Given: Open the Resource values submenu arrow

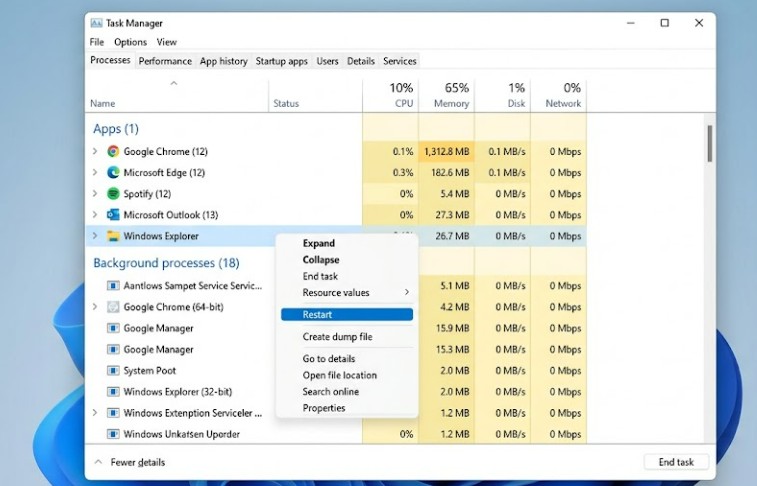Looking at the screenshot, I should click(x=407, y=292).
